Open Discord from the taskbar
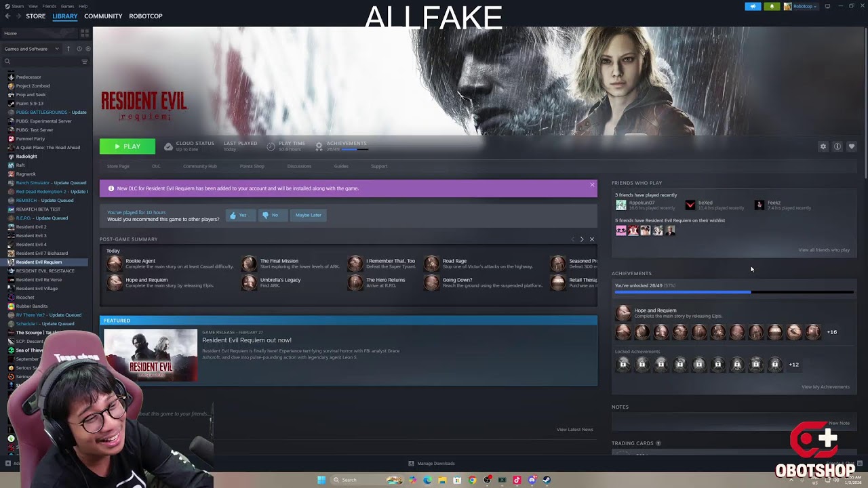 coord(532,480)
